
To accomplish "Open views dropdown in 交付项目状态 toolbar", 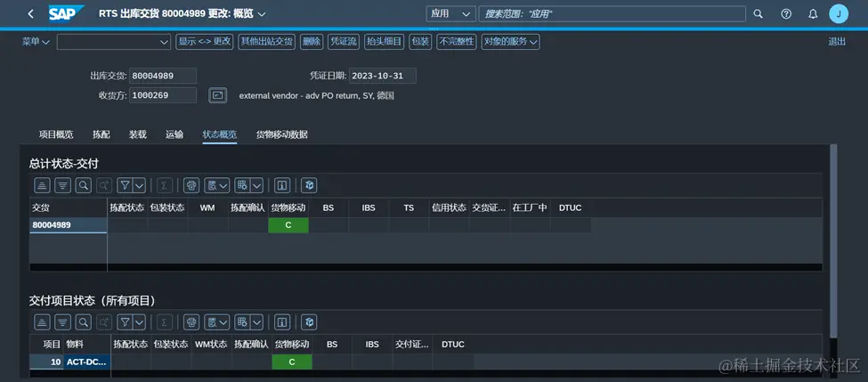I will 217,321.
